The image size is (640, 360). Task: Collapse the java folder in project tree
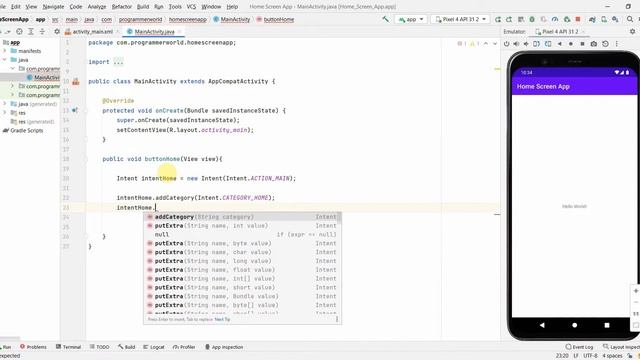click(5, 60)
